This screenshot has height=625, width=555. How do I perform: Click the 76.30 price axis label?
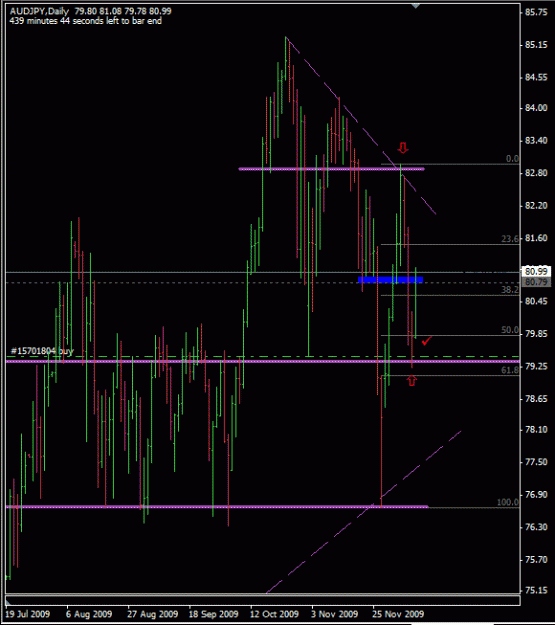(x=536, y=527)
